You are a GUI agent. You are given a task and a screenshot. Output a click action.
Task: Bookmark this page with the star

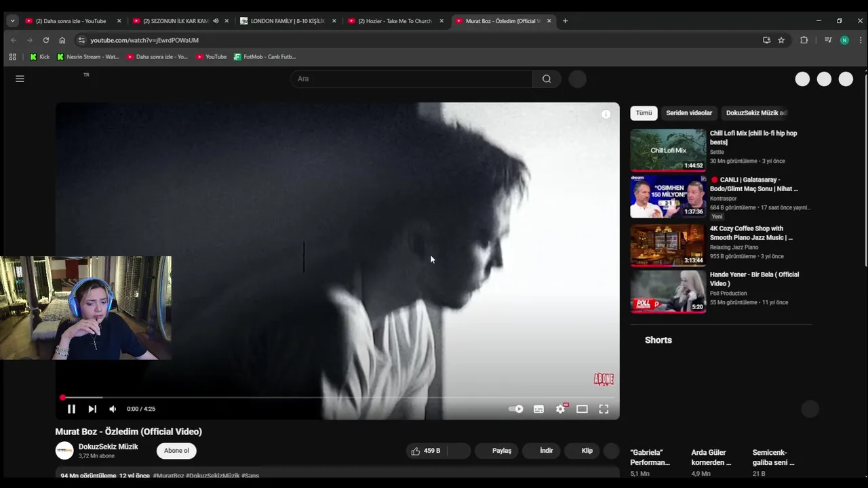coord(781,40)
